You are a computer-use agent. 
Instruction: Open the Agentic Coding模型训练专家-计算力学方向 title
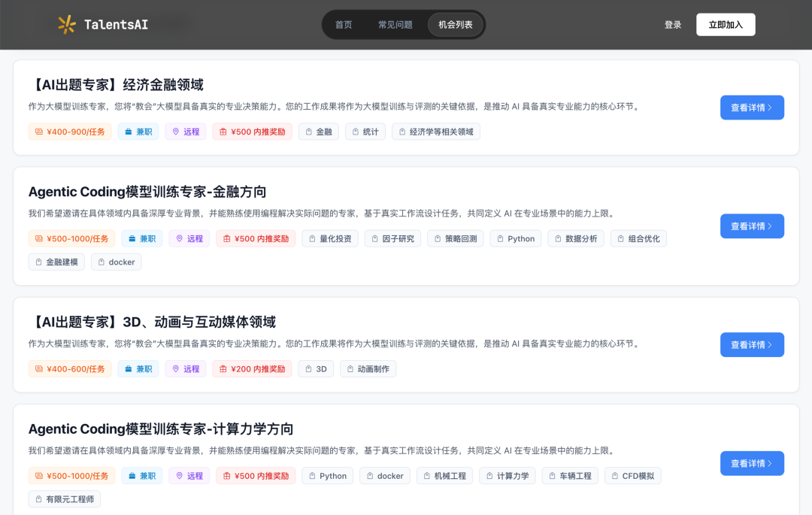tap(161, 429)
